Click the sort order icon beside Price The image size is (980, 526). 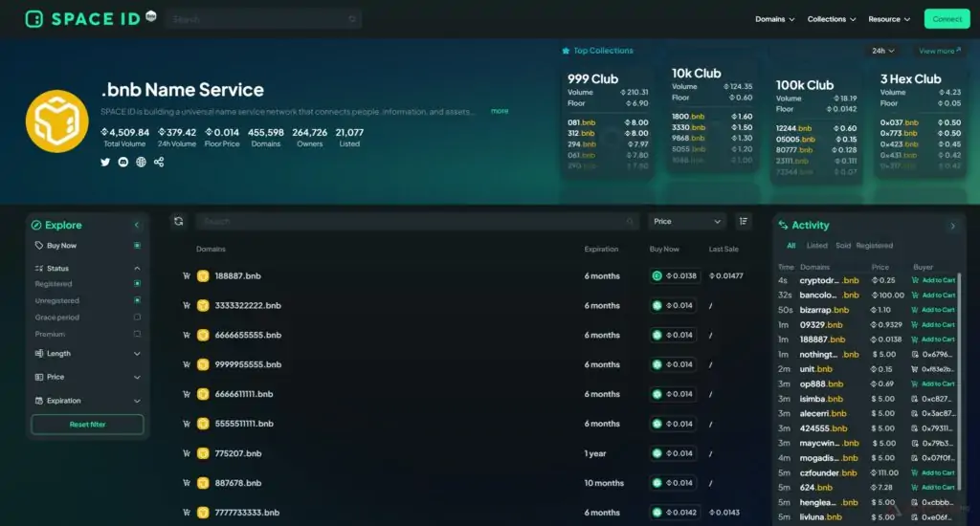click(743, 221)
